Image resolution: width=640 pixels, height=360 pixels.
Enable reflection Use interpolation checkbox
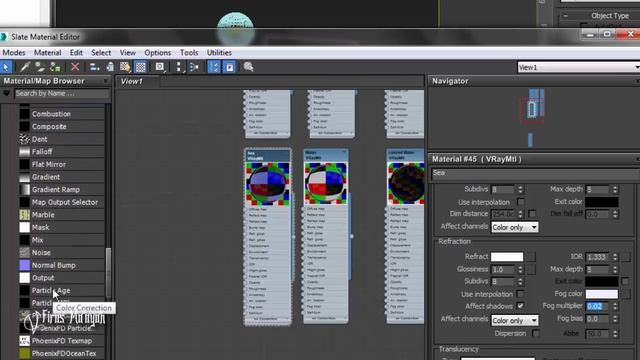pyautogui.click(x=520, y=202)
